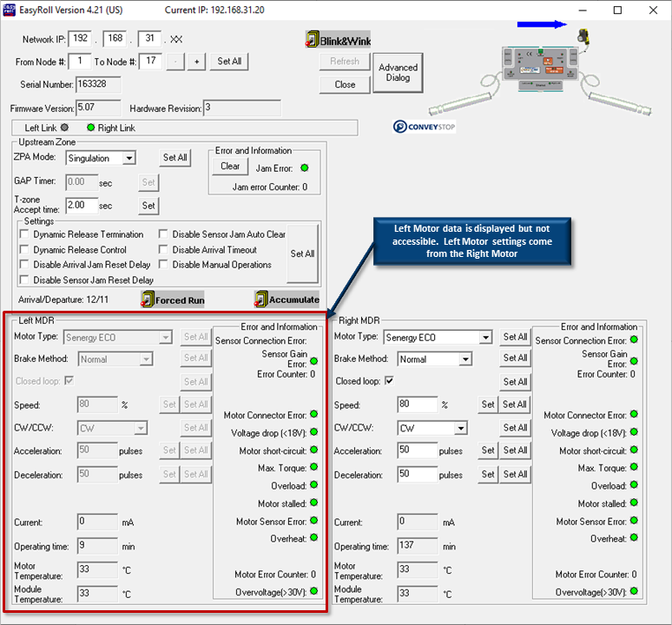Click Right MDR Sensor Connection Error indicator
The width and height of the screenshot is (672, 625).
point(635,339)
